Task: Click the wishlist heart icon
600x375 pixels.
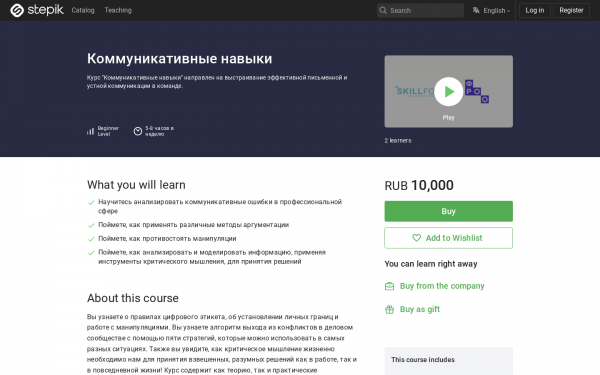Action: pyautogui.click(x=416, y=238)
